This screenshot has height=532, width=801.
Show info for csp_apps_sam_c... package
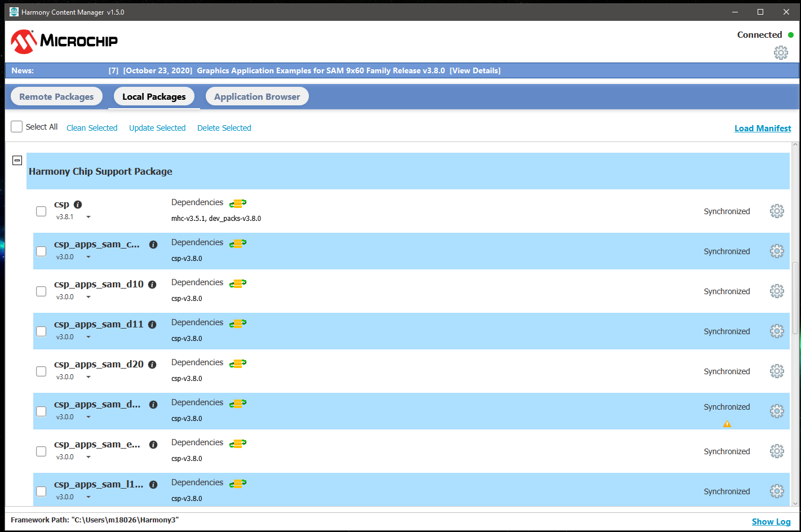(x=153, y=245)
